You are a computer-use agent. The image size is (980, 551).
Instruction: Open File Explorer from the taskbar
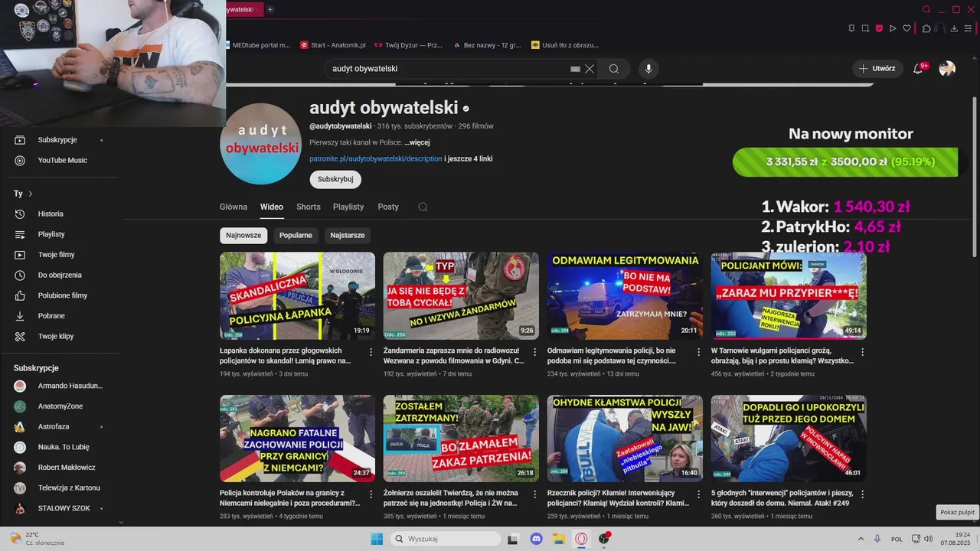point(559,539)
